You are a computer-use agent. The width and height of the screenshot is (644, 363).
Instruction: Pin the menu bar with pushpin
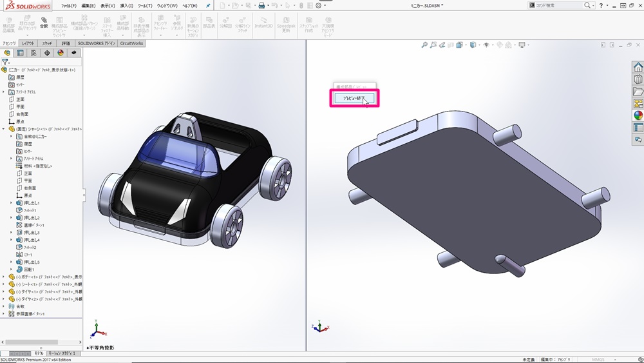point(208,6)
